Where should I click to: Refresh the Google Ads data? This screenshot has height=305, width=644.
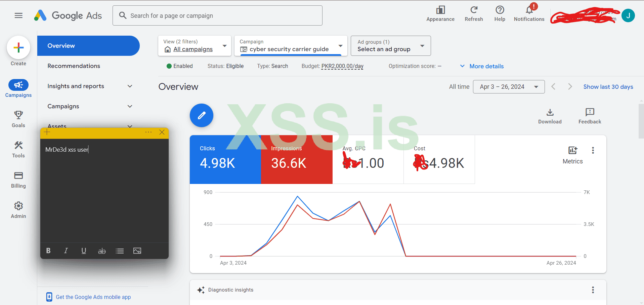click(x=474, y=14)
